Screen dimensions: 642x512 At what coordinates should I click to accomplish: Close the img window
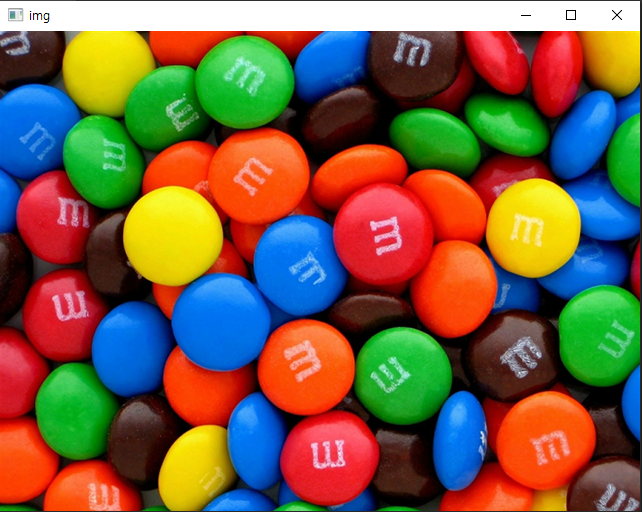tap(617, 16)
